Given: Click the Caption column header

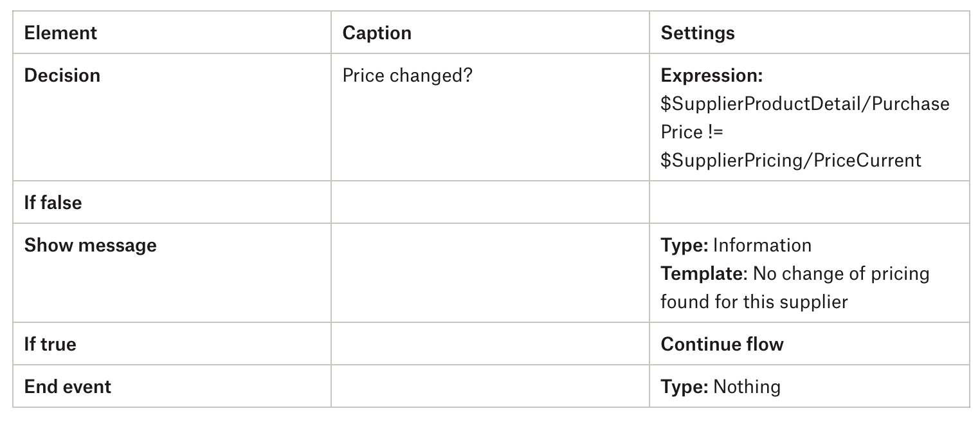Looking at the screenshot, I should click(x=377, y=33).
